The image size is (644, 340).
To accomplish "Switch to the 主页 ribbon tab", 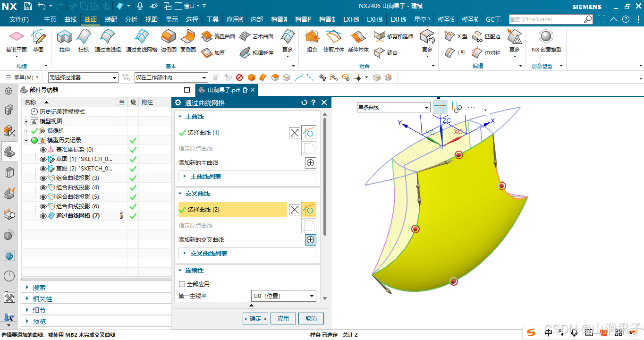I will 50,19.
